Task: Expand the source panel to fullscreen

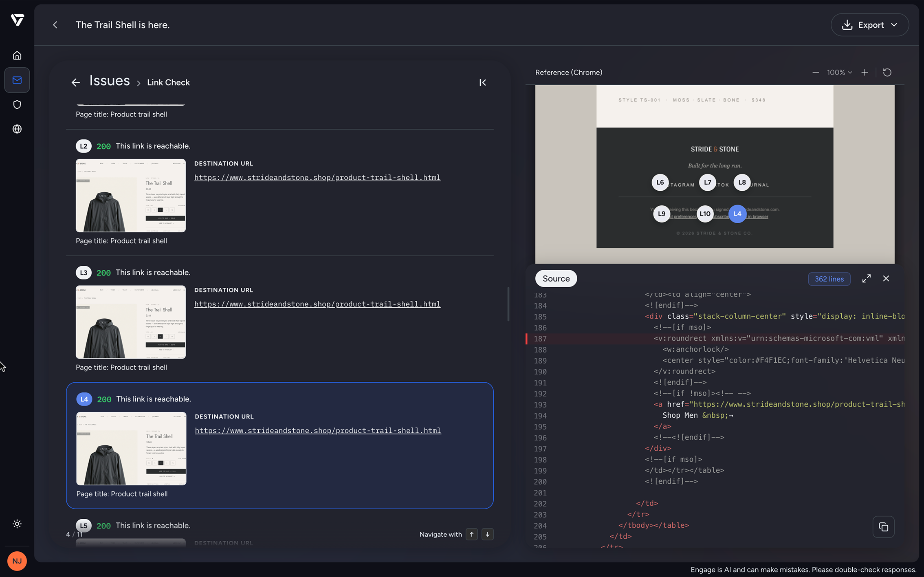Action: tap(867, 279)
